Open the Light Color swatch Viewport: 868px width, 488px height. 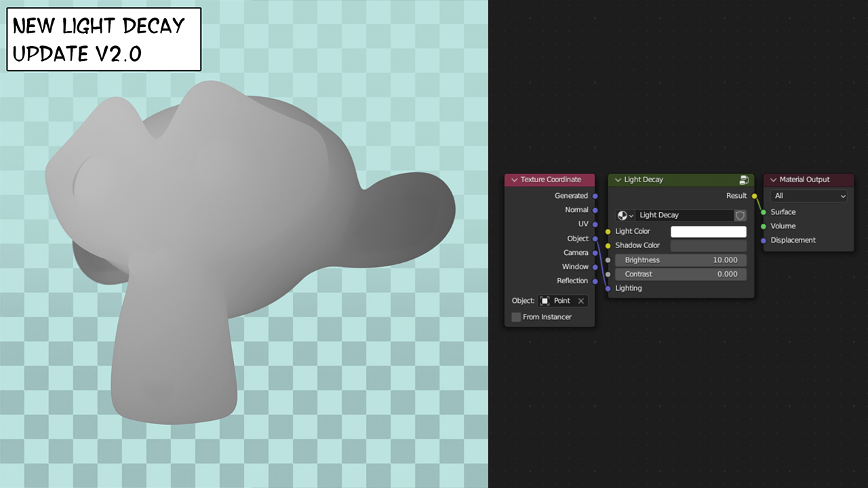(x=709, y=232)
